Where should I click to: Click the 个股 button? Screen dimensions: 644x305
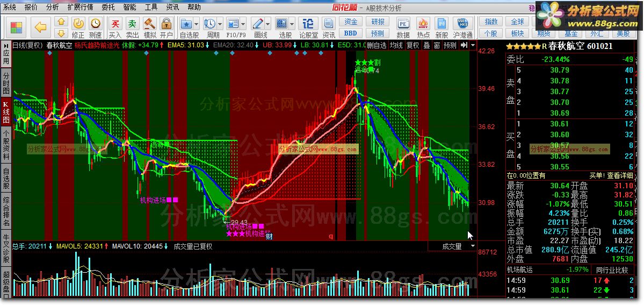(x=491, y=33)
